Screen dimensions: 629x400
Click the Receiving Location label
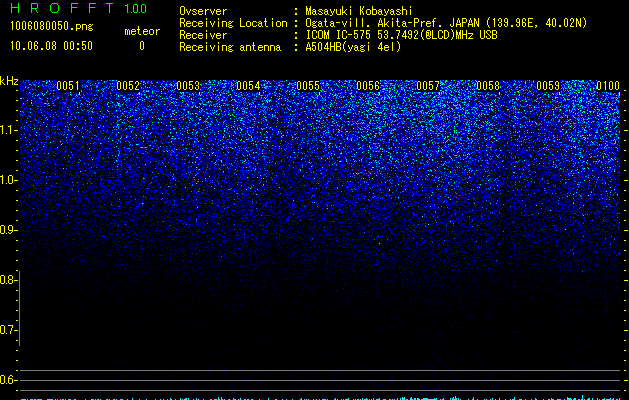(x=233, y=23)
